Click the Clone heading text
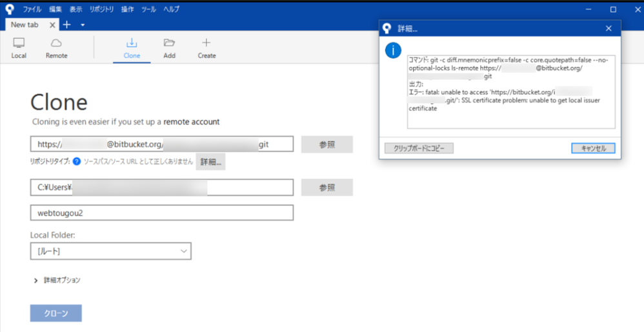 (x=59, y=102)
